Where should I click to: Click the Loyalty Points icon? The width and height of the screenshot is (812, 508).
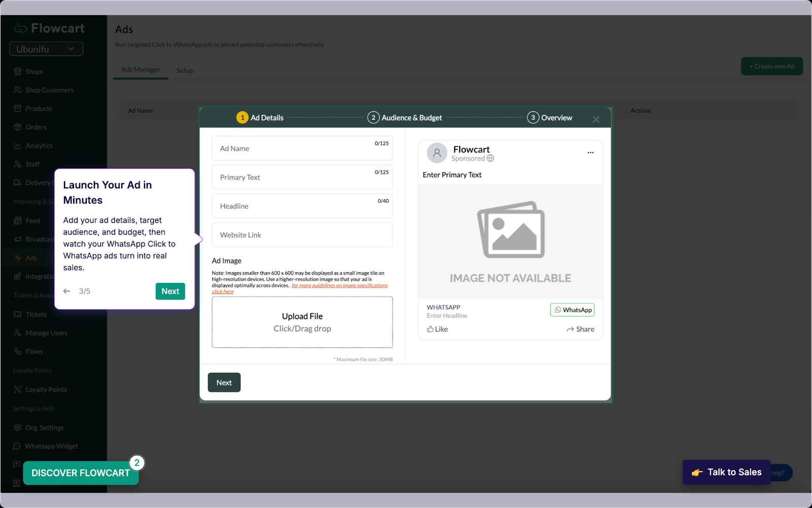tap(18, 390)
